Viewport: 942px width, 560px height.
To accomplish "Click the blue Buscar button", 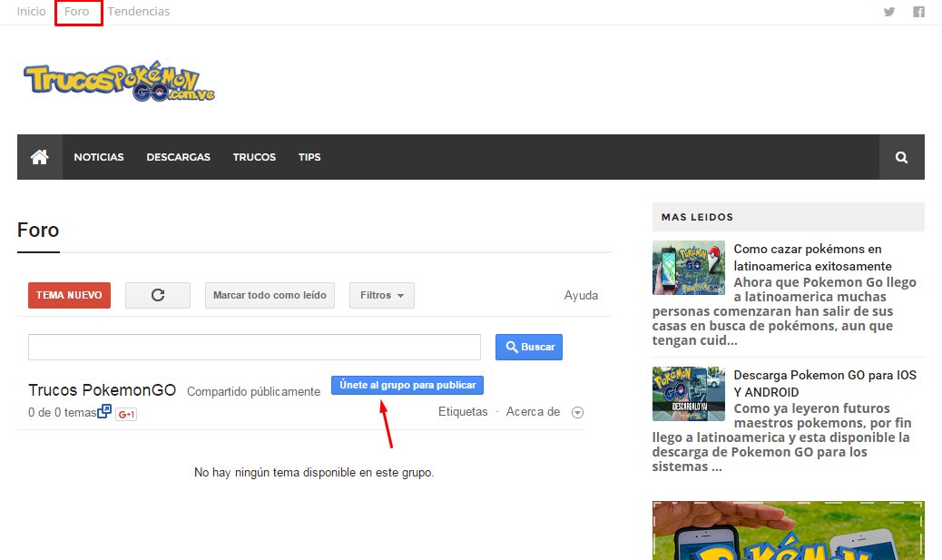I will [x=529, y=347].
